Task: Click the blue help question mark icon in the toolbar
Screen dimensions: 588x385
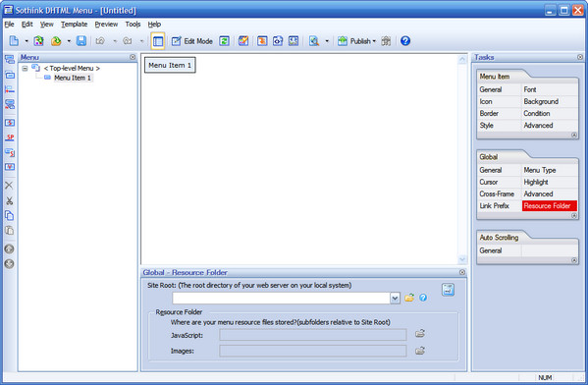Action: tap(405, 40)
